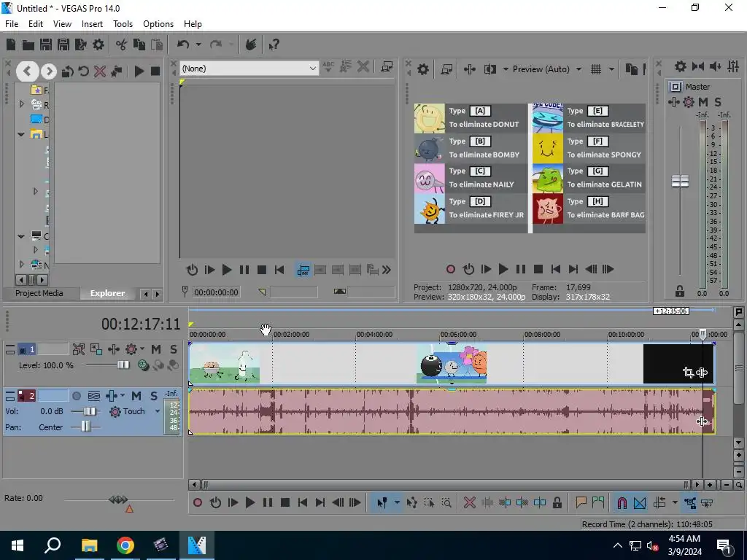The image size is (747, 560).
Task: Adjust track 2 Pan slider
Action: (x=85, y=427)
